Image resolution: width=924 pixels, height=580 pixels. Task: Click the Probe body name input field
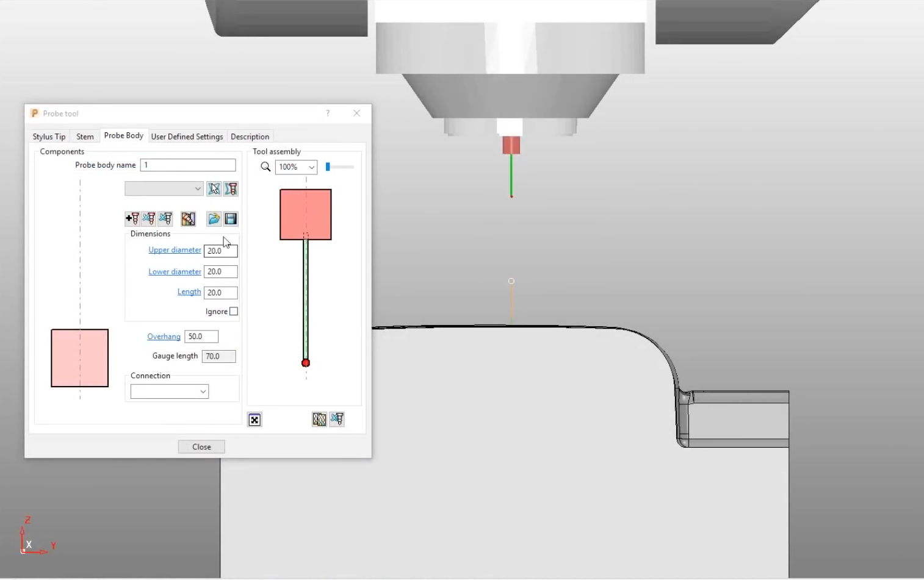click(x=188, y=165)
